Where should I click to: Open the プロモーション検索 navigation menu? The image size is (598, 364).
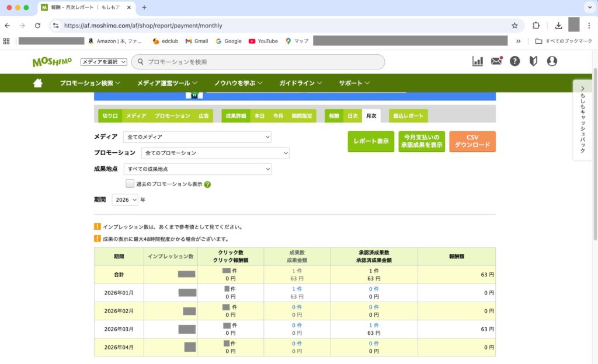(x=90, y=83)
